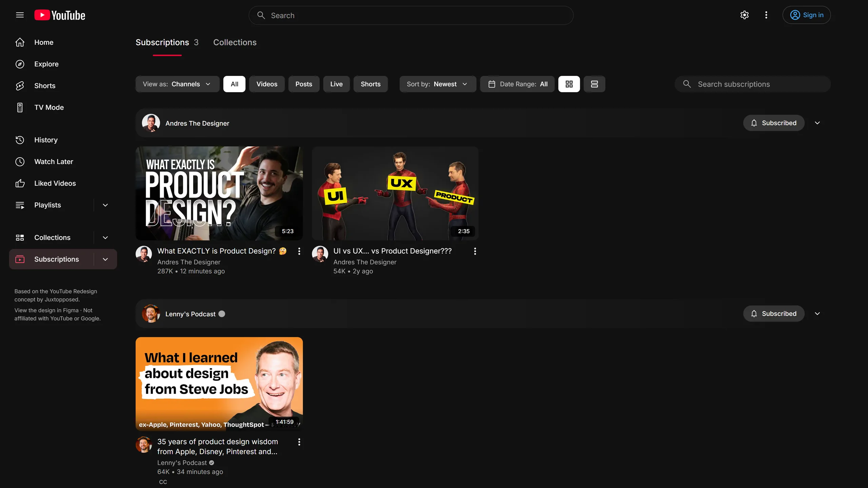Image resolution: width=868 pixels, height=488 pixels.
Task: Open History from the sidebar
Action: (63, 140)
